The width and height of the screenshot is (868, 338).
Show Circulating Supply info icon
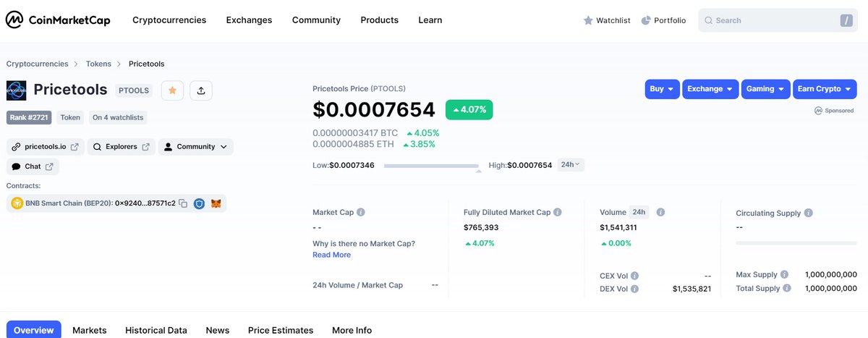coord(809,214)
